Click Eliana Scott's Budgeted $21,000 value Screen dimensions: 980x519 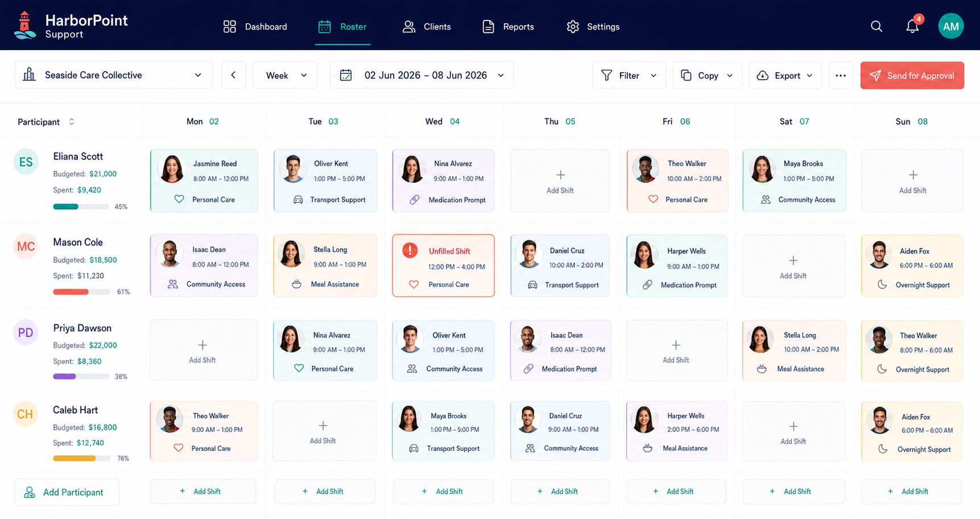pyautogui.click(x=103, y=174)
